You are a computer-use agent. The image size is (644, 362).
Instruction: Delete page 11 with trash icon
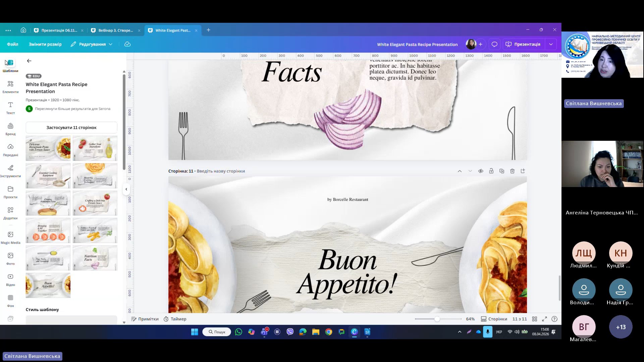(512, 171)
